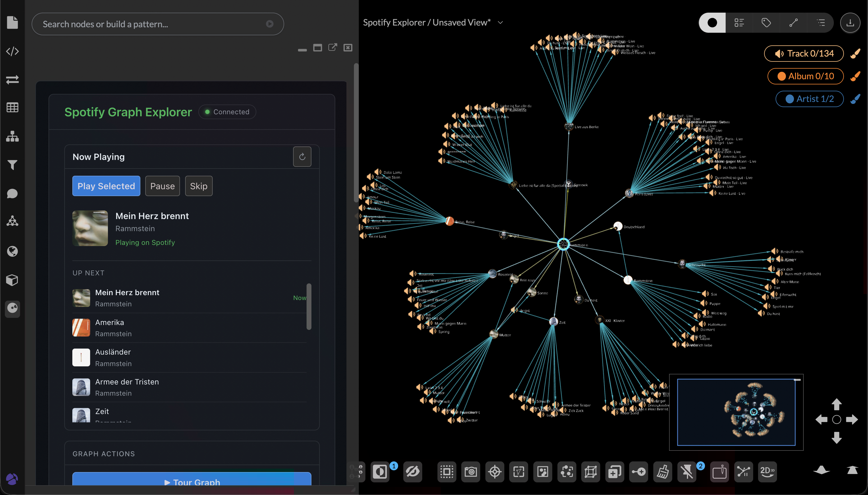Viewport: 868px width, 495px height.
Task: Click the drawing tablet annotate icon
Action: [x=720, y=471]
